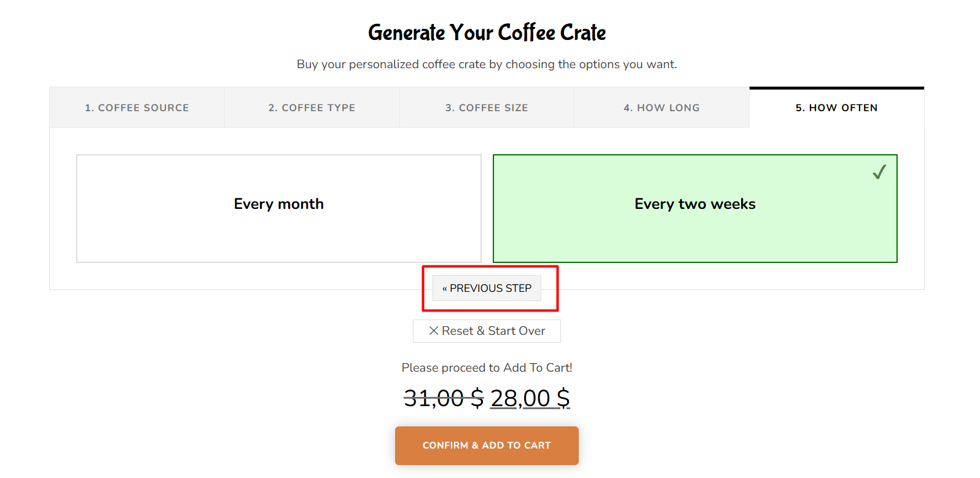Viewport: 980px width, 478px height.
Task: Confirm and add crate to cart
Action: [487, 445]
